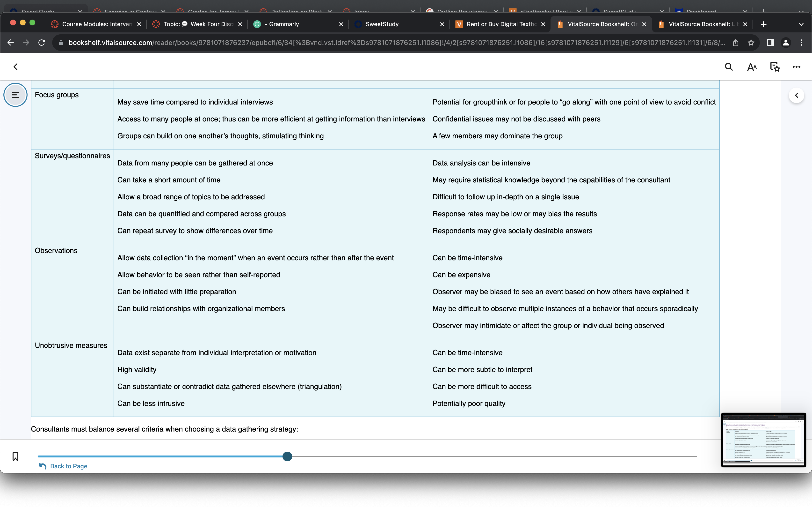Image resolution: width=812 pixels, height=508 pixels.
Task: Click the 'Unobtrusive measures' row heading
Action: pos(71,345)
